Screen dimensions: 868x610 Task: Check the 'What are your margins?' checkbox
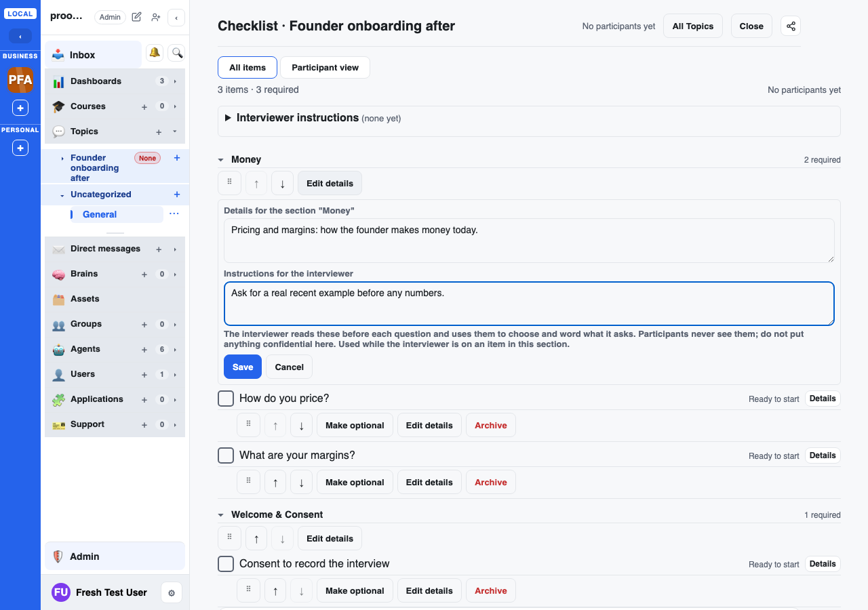click(226, 455)
